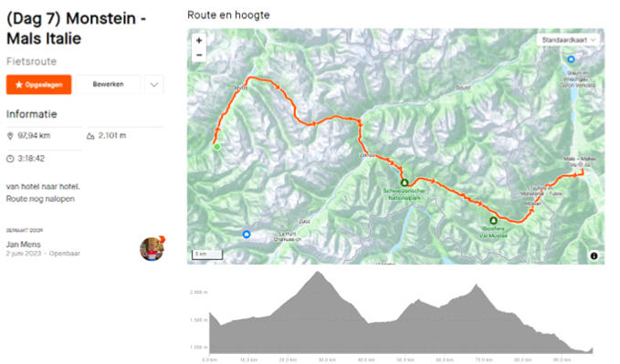Screen dimensions: 620x364
Task: Open Jan Mens profile link
Action: [24, 244]
